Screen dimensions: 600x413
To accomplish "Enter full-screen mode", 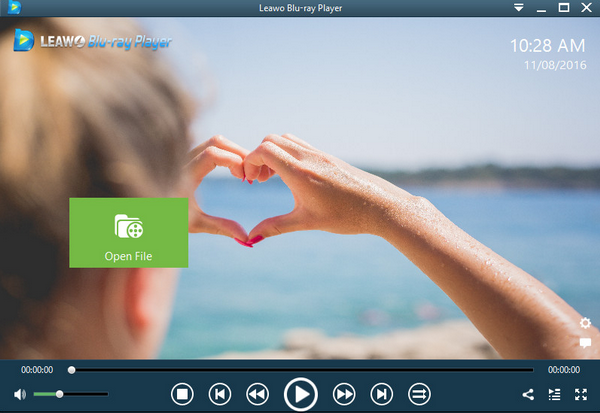I will coord(581,394).
